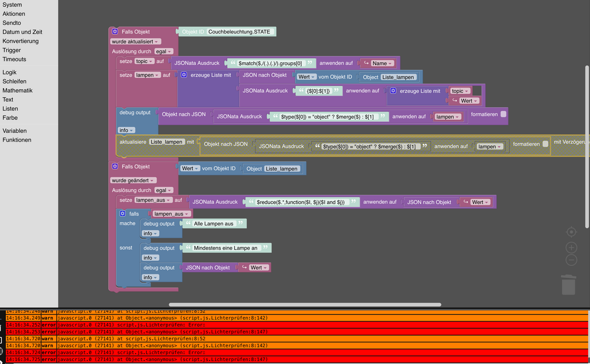
Task: Edit the {$[0]:$[1]} JSONata field
Action: point(318,91)
